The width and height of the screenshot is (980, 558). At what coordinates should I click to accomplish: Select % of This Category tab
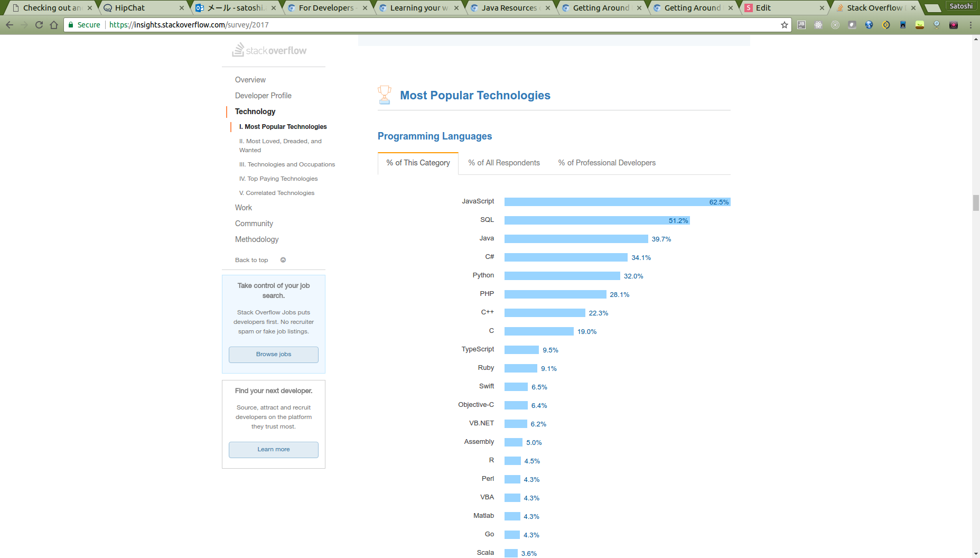pos(418,163)
